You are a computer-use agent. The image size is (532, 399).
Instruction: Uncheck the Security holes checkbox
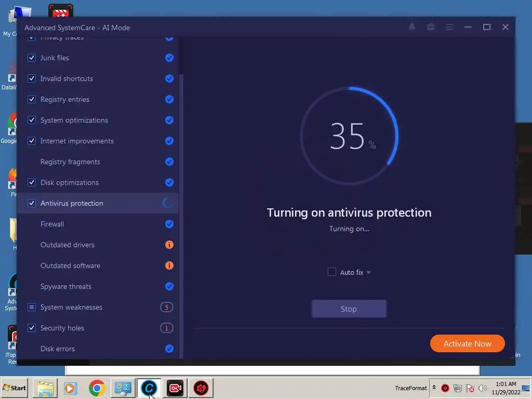32,328
